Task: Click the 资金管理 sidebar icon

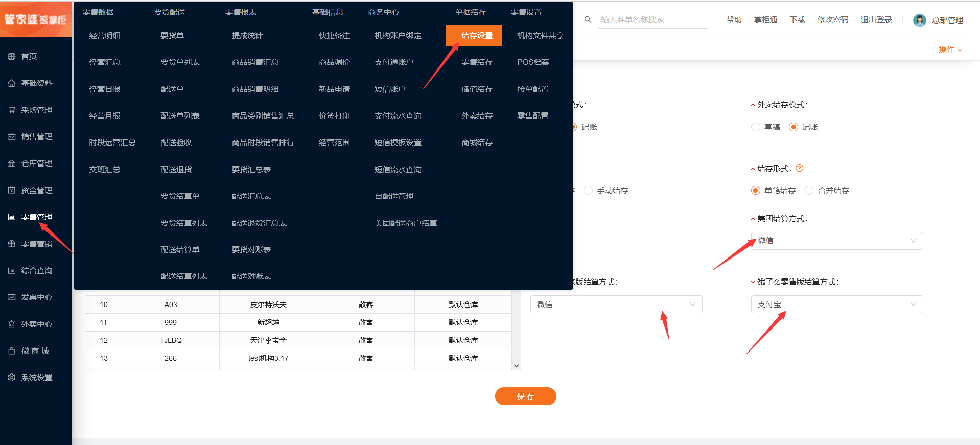Action: coord(11,190)
